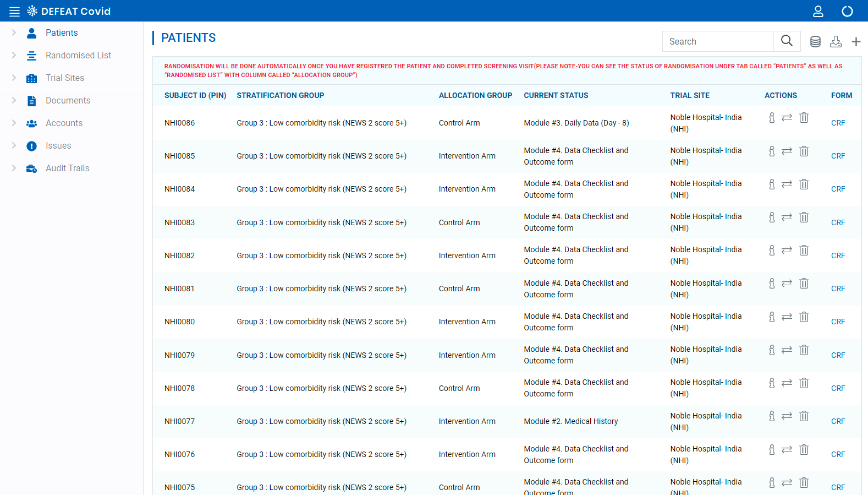The height and width of the screenshot is (495, 868).
Task: Click the trash icon for NHI0080
Action: tap(804, 317)
